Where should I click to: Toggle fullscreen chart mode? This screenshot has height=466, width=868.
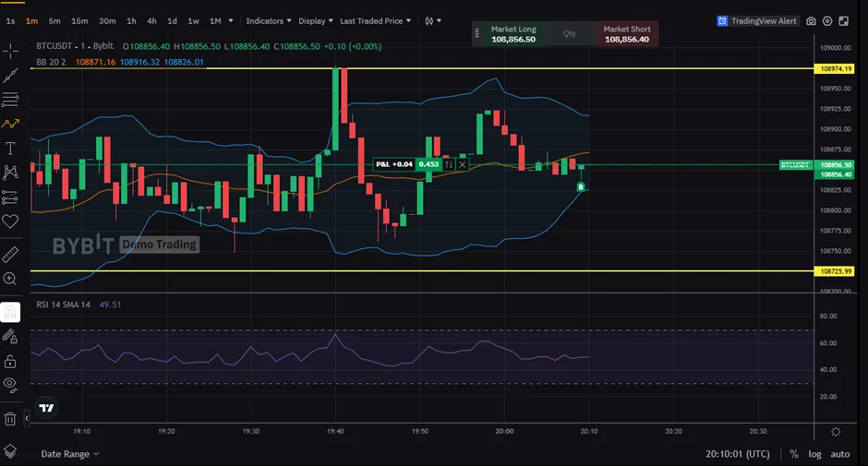(844, 21)
